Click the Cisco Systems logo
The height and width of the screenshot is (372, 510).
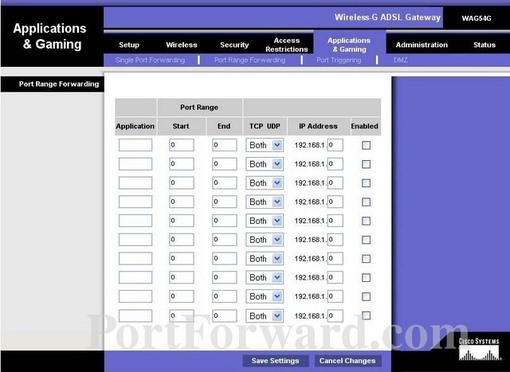(480, 349)
